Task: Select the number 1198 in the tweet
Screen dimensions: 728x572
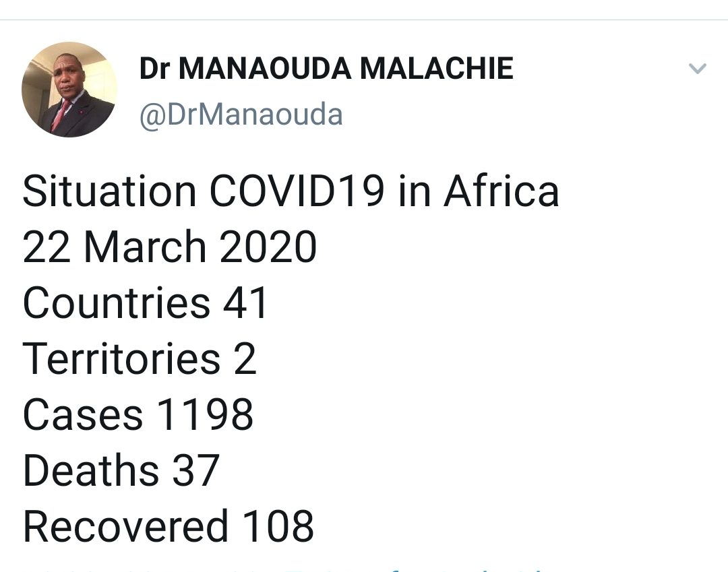Action: click(205, 414)
